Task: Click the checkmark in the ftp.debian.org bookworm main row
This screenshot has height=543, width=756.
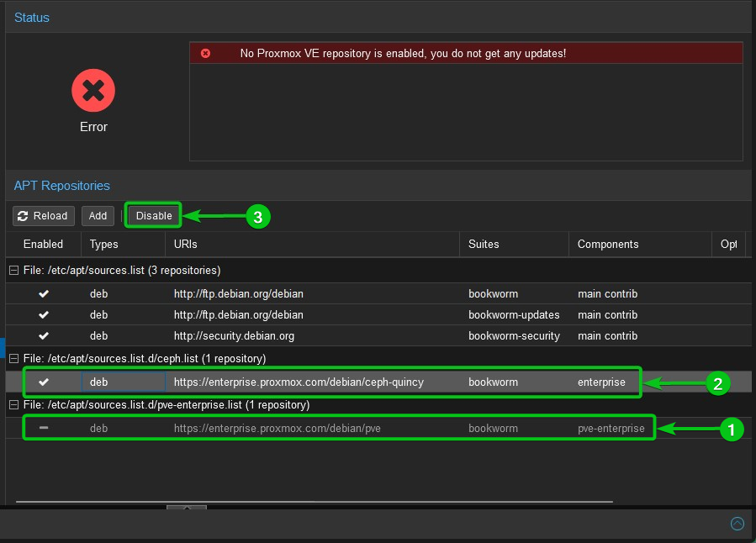Action: [44, 294]
